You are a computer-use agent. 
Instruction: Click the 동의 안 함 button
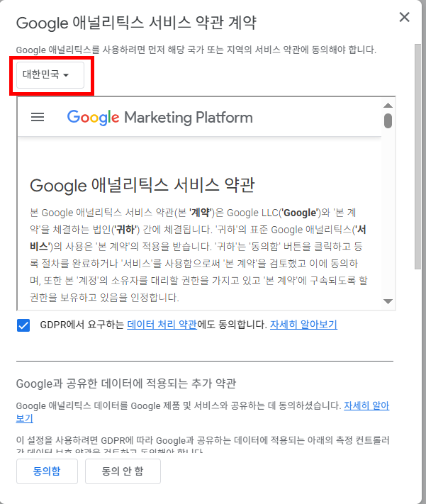(123, 471)
